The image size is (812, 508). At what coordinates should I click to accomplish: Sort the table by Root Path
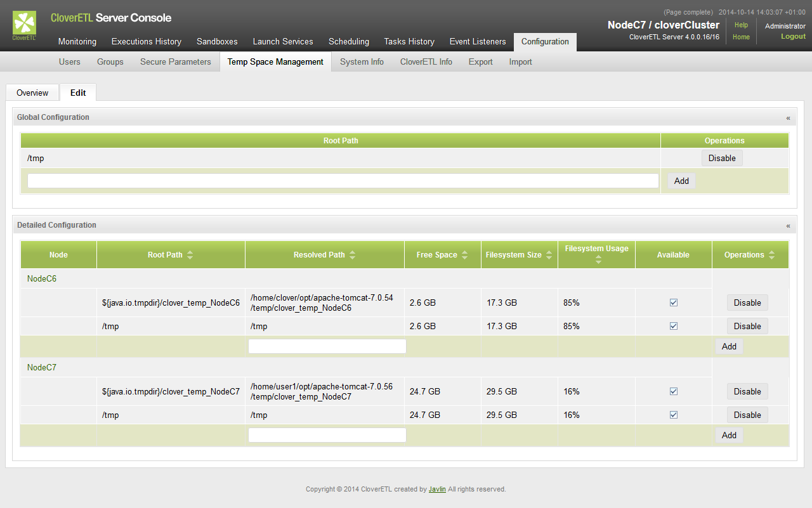pos(190,255)
